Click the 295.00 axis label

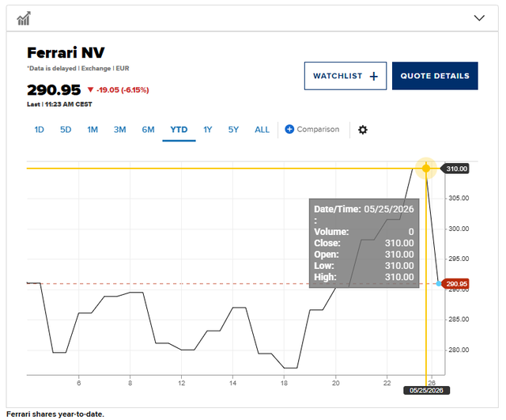pyautogui.click(x=459, y=259)
